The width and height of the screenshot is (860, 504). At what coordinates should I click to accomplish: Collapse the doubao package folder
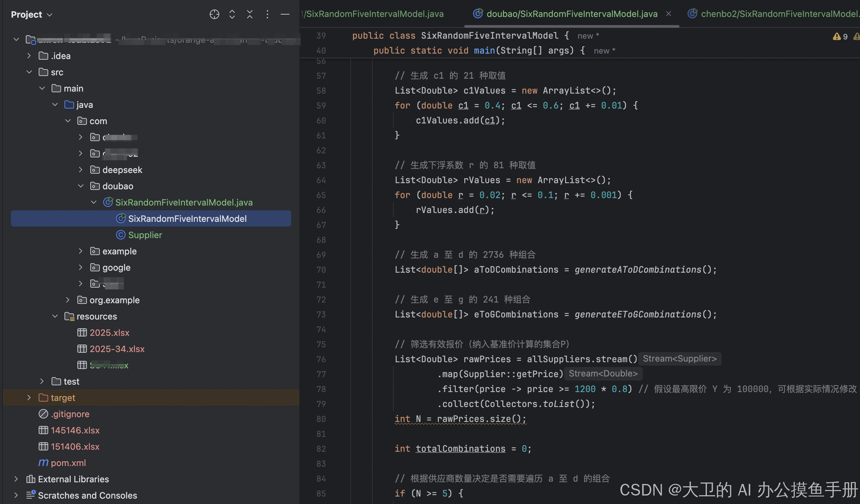click(x=80, y=186)
